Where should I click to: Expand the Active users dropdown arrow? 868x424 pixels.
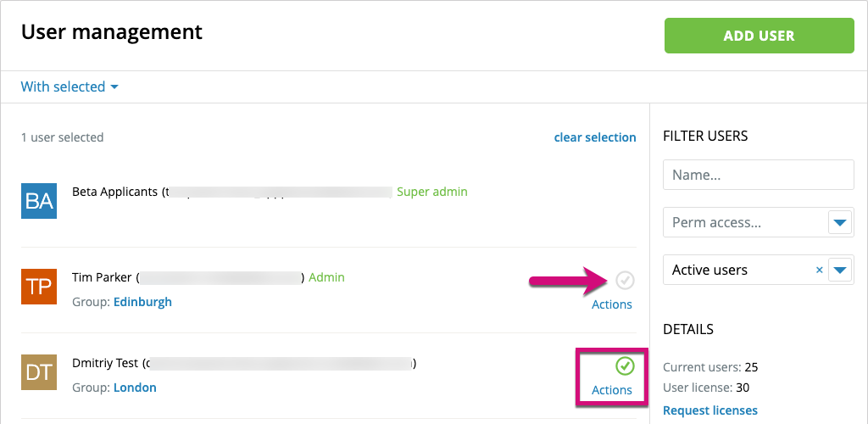[840, 271]
